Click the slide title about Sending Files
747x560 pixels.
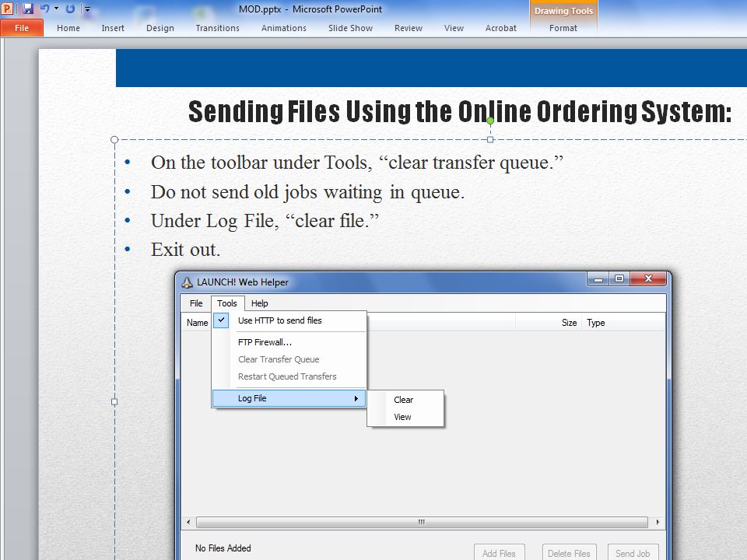[x=460, y=112]
